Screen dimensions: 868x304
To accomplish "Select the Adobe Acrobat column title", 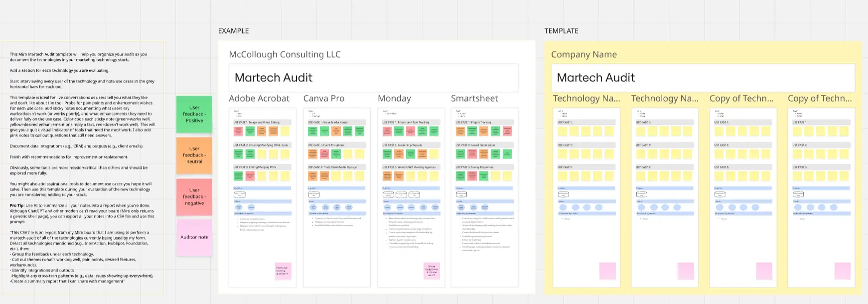I will pyautogui.click(x=259, y=99).
